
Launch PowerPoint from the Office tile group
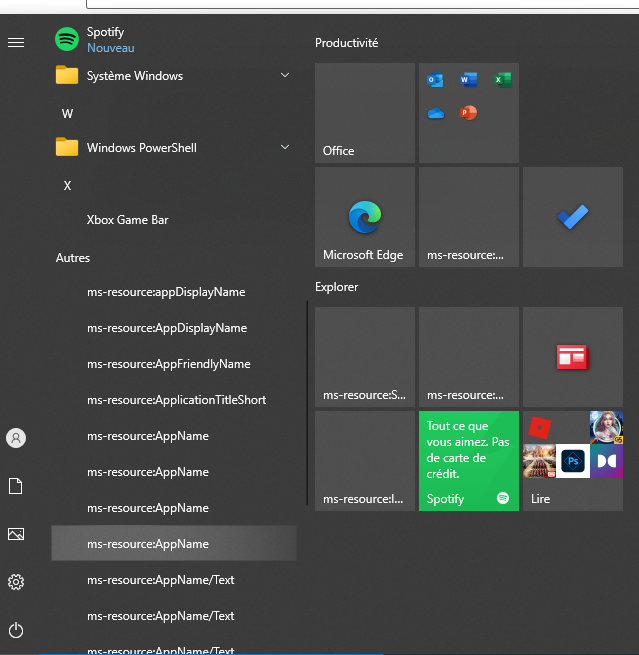469,113
